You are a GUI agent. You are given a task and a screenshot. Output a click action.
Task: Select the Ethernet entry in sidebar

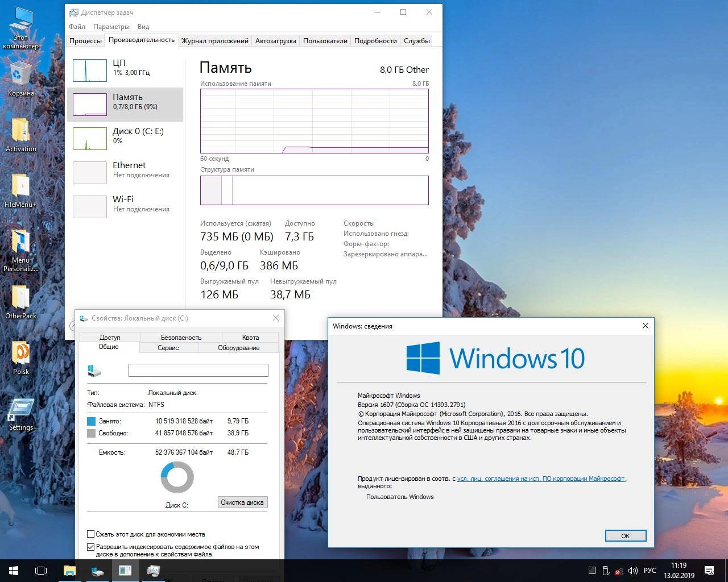click(125, 172)
